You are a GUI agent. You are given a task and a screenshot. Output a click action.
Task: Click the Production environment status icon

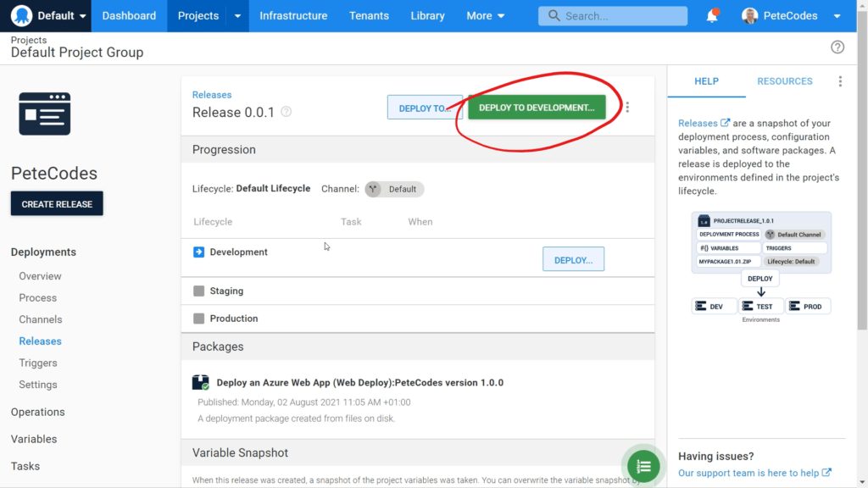coord(198,319)
